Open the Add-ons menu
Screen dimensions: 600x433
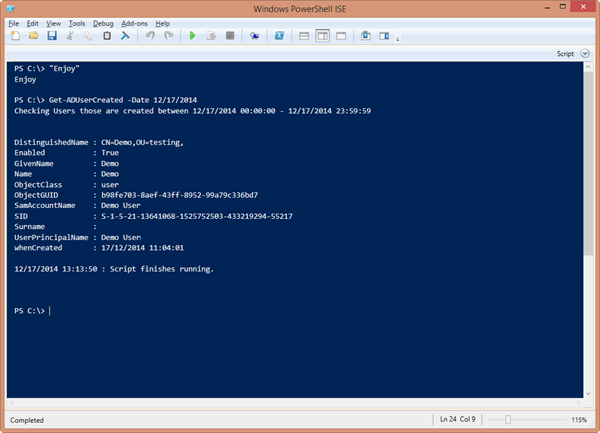click(x=134, y=24)
